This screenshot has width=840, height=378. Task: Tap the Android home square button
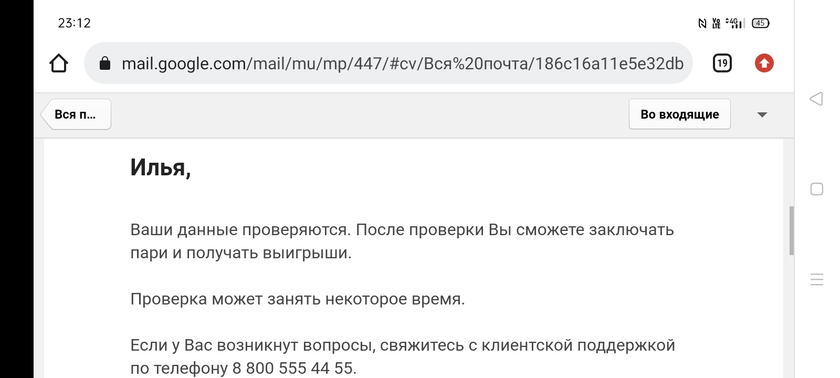coord(816,189)
